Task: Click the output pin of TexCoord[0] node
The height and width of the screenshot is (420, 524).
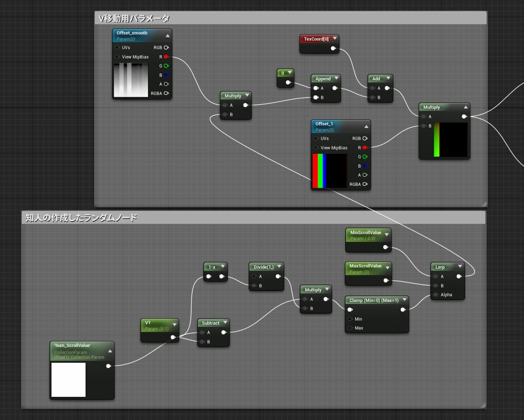Action: pyautogui.click(x=333, y=48)
